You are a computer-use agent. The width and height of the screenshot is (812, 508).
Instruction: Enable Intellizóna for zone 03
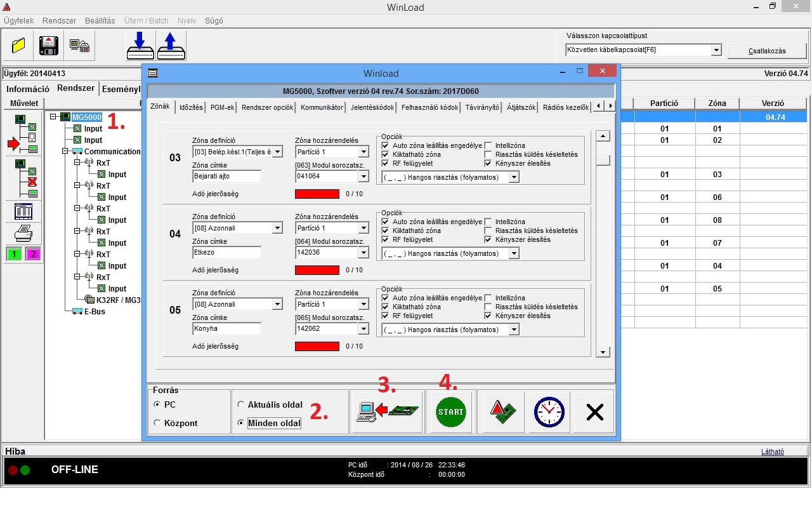click(x=488, y=145)
